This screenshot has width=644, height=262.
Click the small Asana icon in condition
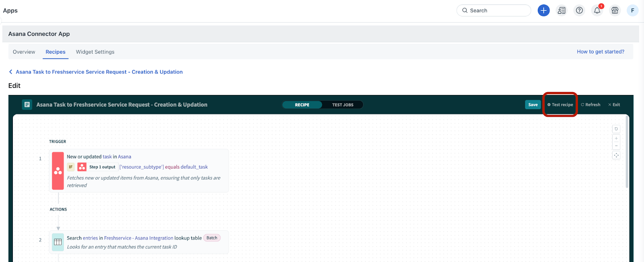82,167
